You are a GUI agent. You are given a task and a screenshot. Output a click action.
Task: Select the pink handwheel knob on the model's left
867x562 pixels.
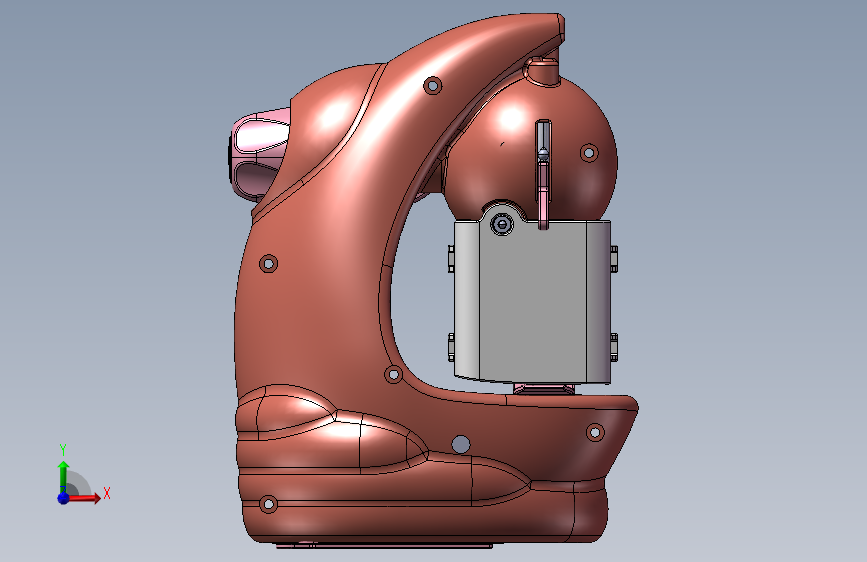coord(259,154)
